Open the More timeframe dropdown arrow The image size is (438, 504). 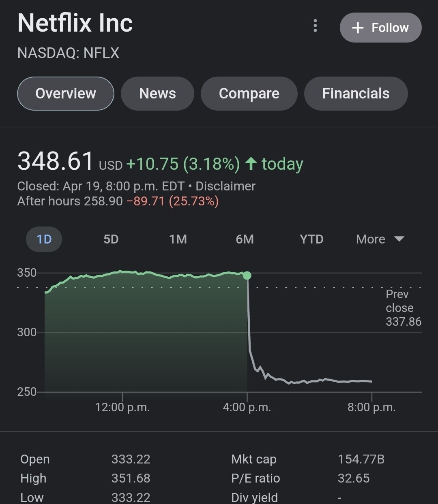click(399, 239)
